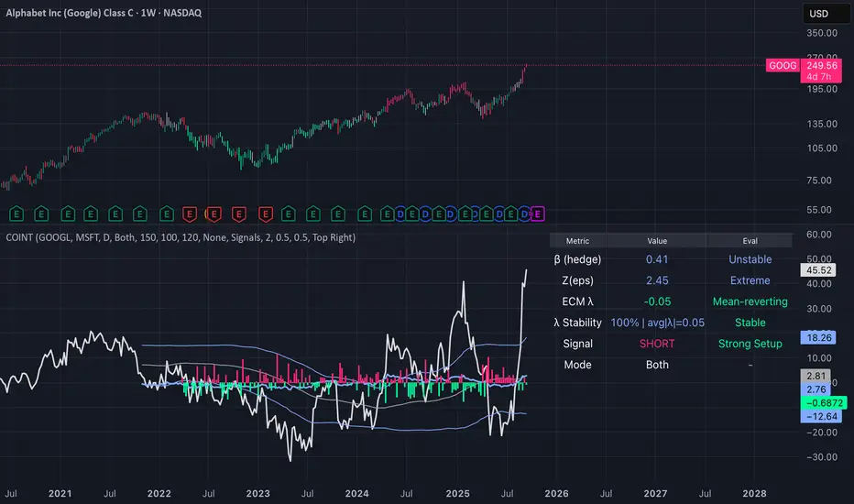Click the 0.41 hedge beta value
Image resolution: width=854 pixels, height=504 pixels.
point(657,259)
